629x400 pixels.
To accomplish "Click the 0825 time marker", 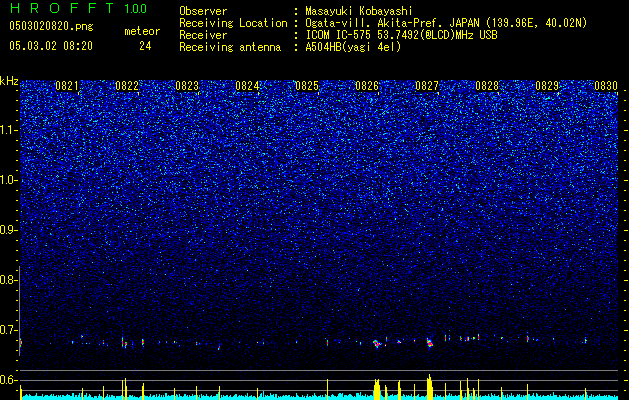I will [307, 86].
